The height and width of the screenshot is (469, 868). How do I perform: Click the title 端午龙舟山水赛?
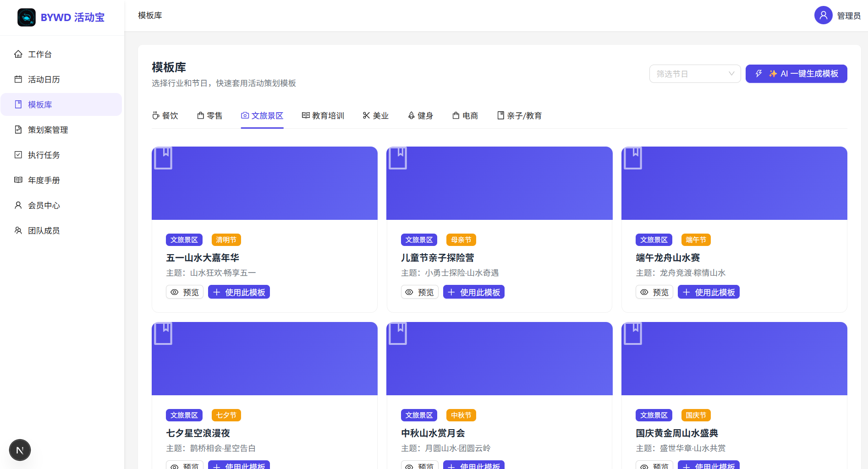click(x=668, y=258)
